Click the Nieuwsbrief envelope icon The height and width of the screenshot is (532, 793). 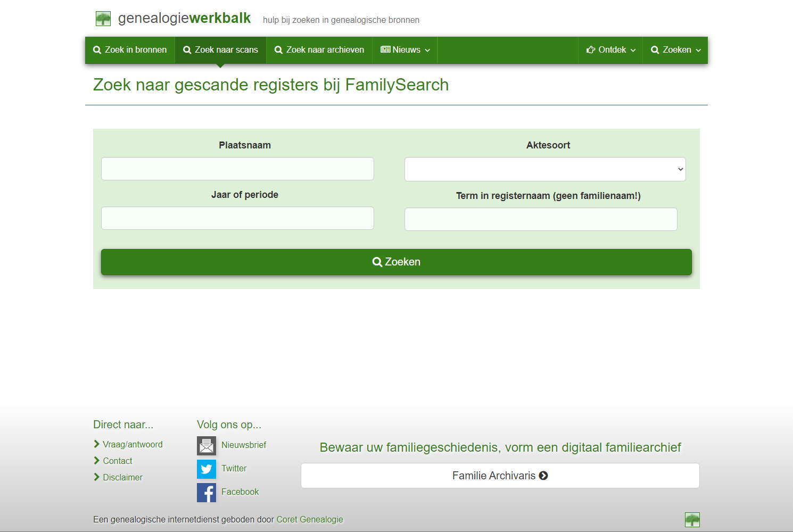tap(206, 446)
